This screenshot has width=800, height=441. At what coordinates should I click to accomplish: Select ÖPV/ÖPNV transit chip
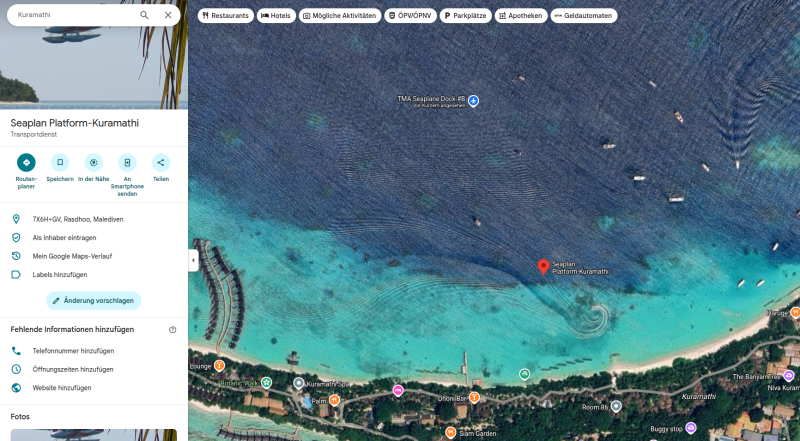(x=410, y=16)
